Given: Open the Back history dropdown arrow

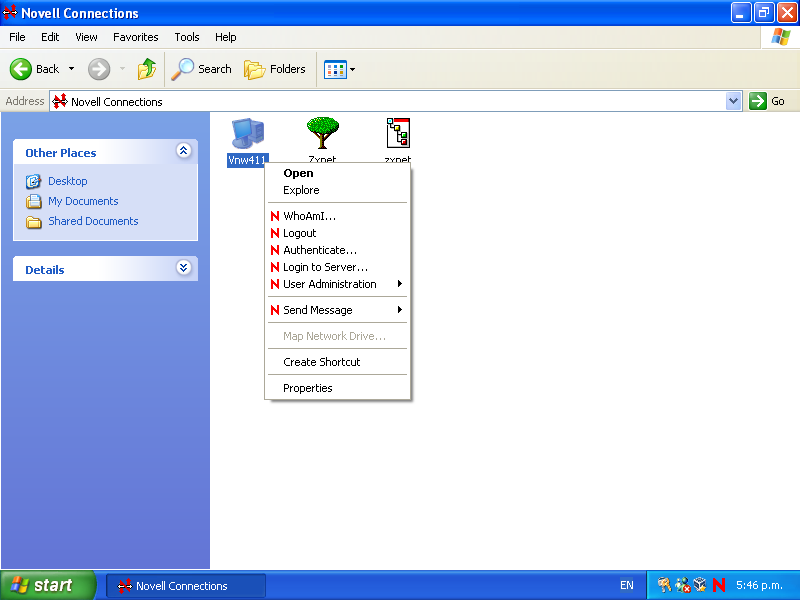Looking at the screenshot, I should (x=71, y=69).
